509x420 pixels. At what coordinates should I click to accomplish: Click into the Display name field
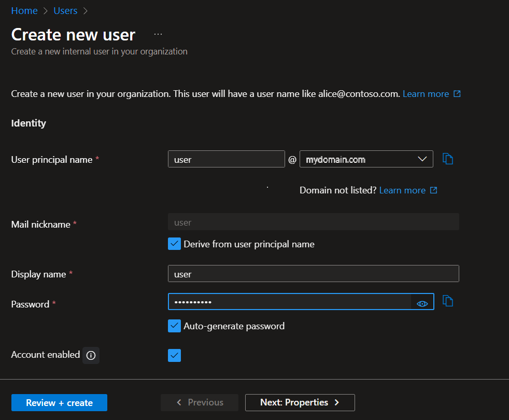click(313, 274)
